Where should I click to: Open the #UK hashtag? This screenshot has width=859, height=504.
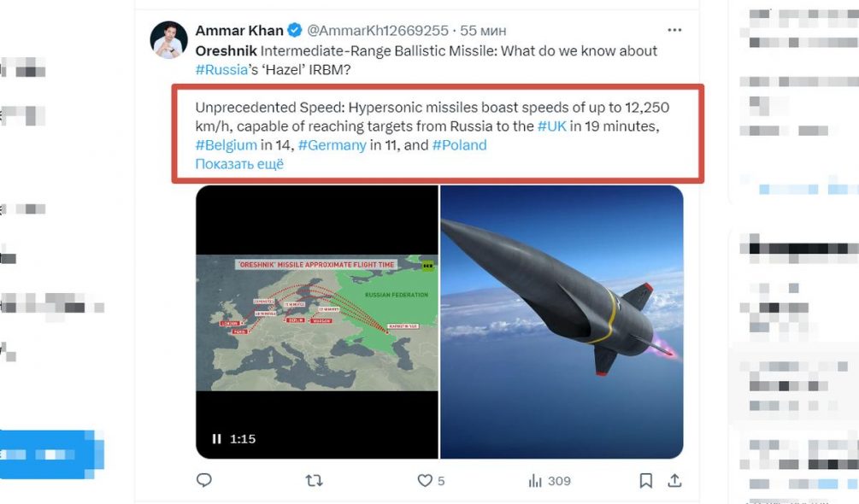(x=552, y=126)
